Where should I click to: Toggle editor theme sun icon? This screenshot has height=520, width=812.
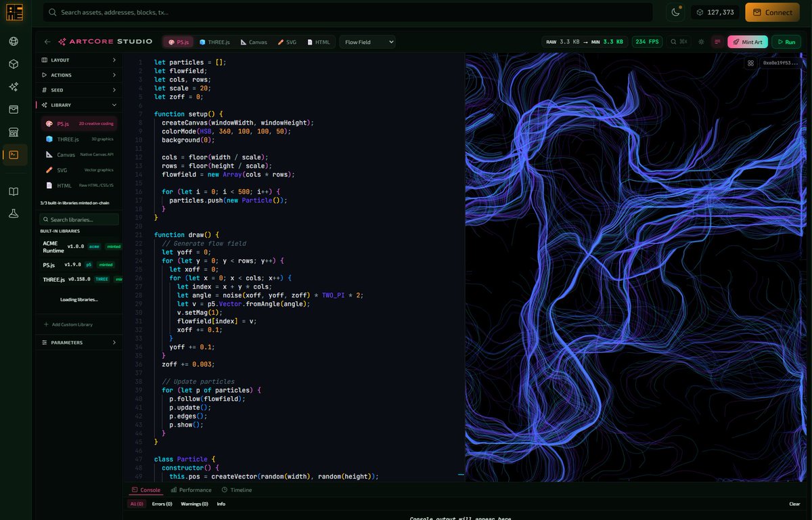701,42
